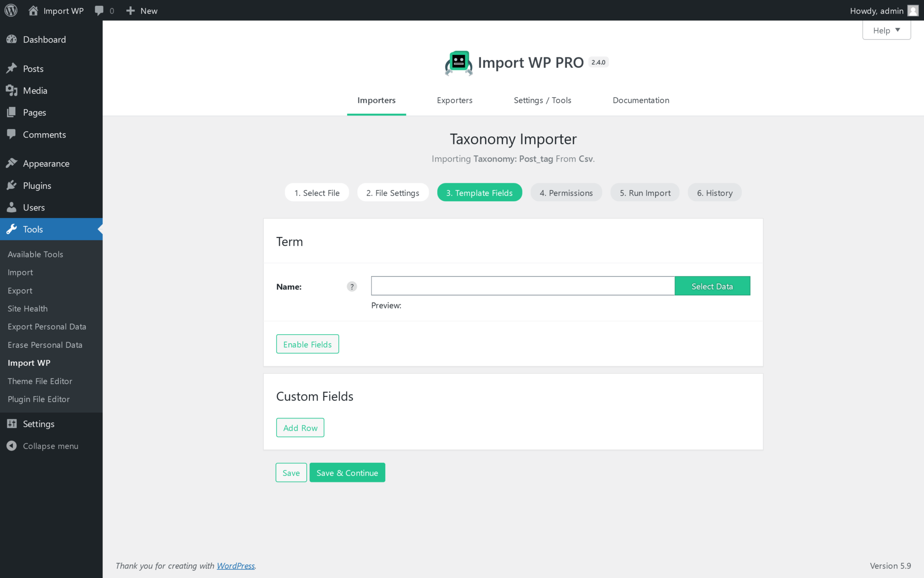Focus the Name input field
This screenshot has height=578, width=924.
tap(522, 286)
